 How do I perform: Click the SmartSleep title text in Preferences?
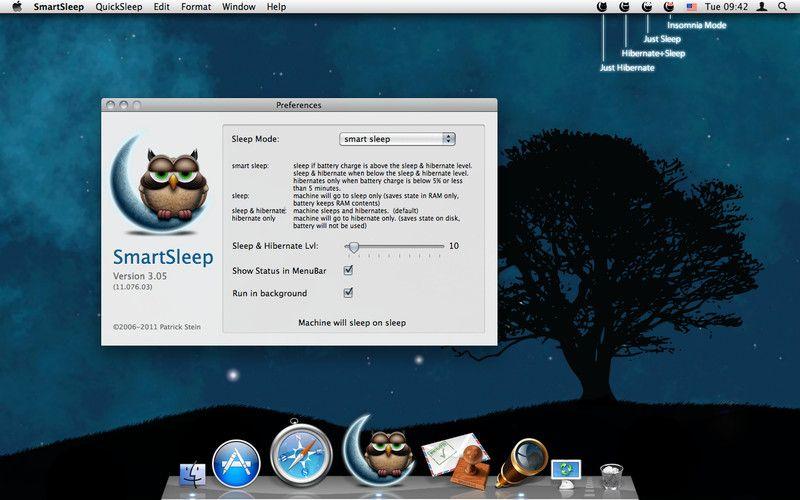[x=163, y=257]
